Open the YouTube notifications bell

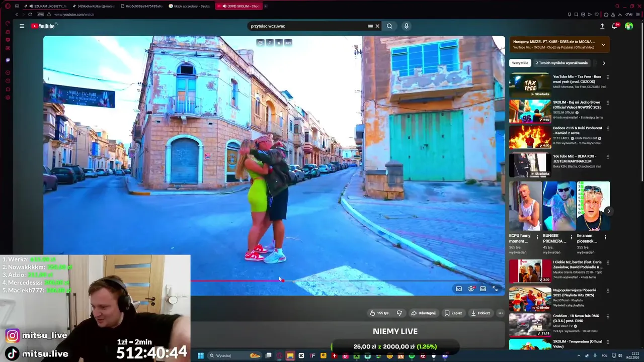coord(615,26)
